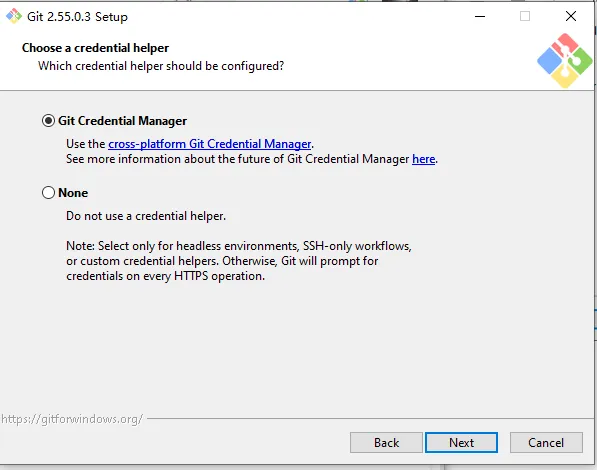
Task: Click the note about headless environments
Action: [239, 261]
